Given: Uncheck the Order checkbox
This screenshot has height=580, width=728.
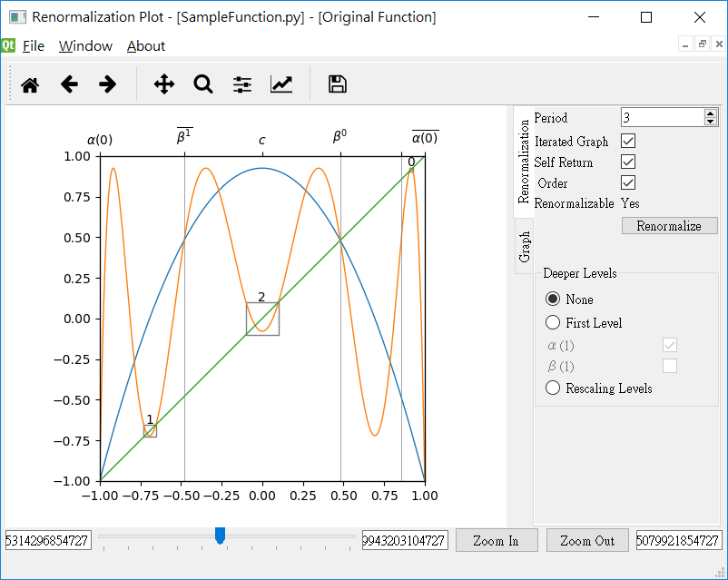Looking at the screenshot, I should (x=628, y=183).
